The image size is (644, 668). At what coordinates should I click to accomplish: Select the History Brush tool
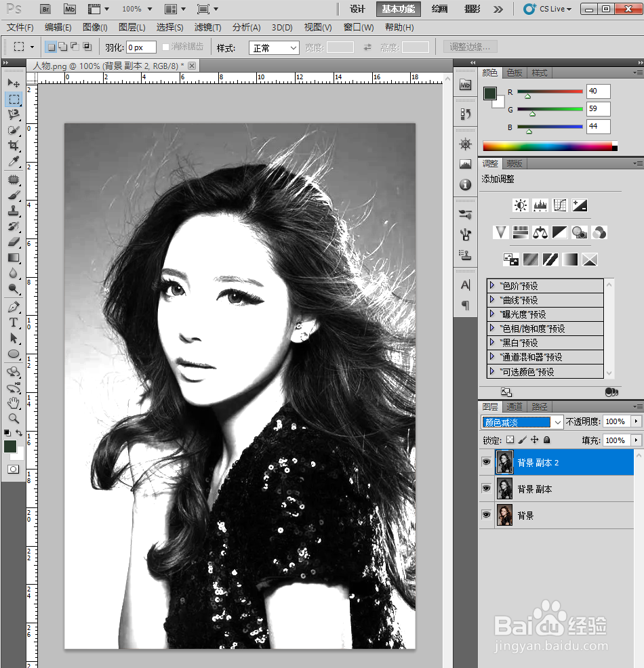coord(14,226)
